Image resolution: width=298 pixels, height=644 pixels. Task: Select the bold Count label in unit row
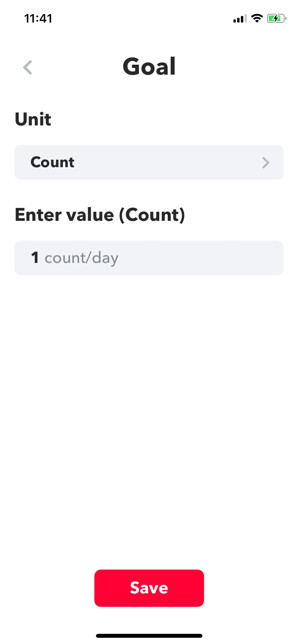52,162
